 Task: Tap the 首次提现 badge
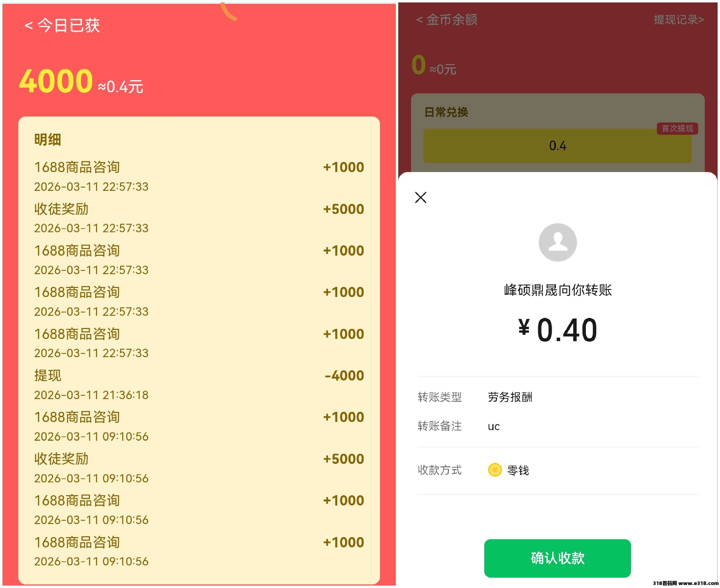coord(677,128)
